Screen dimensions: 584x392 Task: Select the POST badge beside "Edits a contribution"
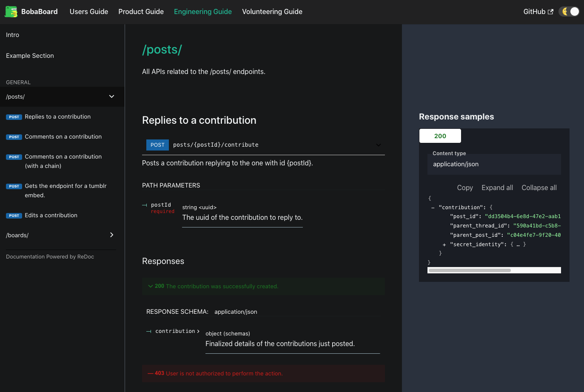pyautogui.click(x=14, y=216)
